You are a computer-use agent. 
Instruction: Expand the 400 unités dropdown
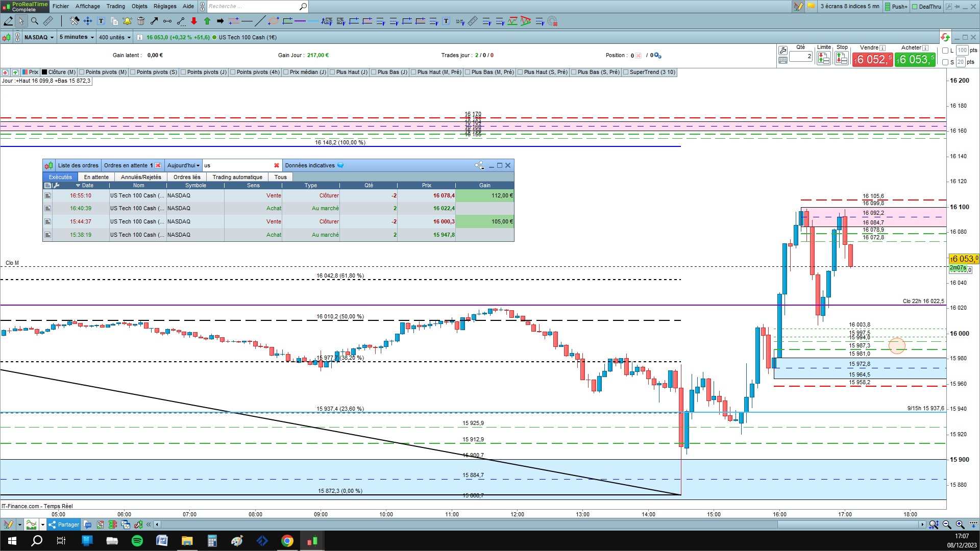(x=114, y=37)
